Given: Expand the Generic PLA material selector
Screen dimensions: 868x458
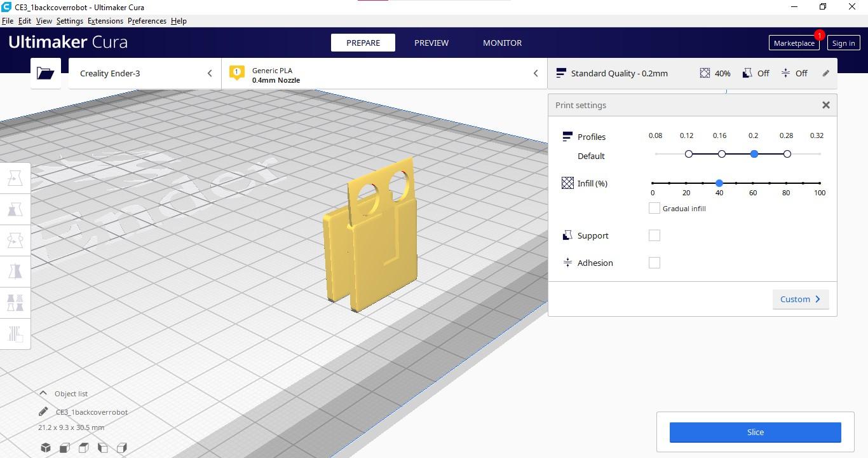Looking at the screenshot, I should [x=384, y=73].
